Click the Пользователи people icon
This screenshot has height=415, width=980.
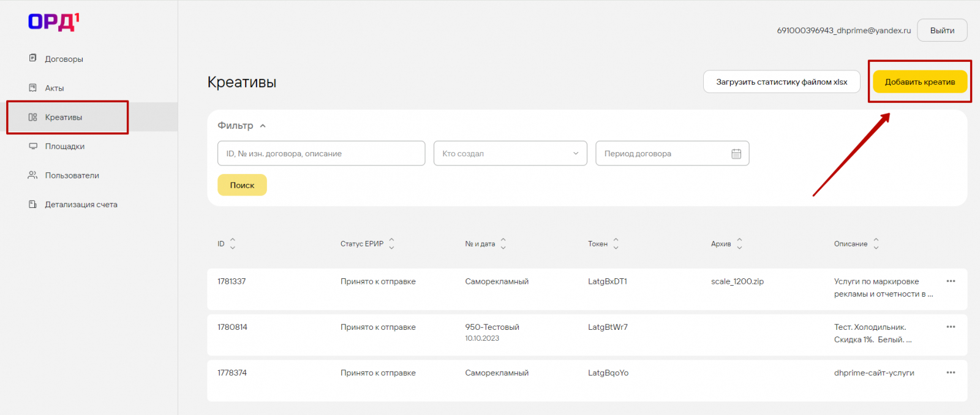pyautogui.click(x=33, y=175)
